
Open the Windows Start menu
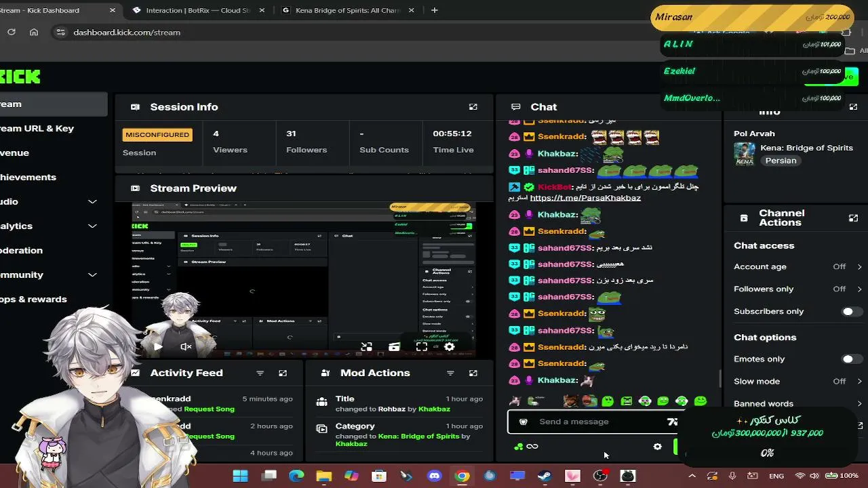(x=240, y=476)
